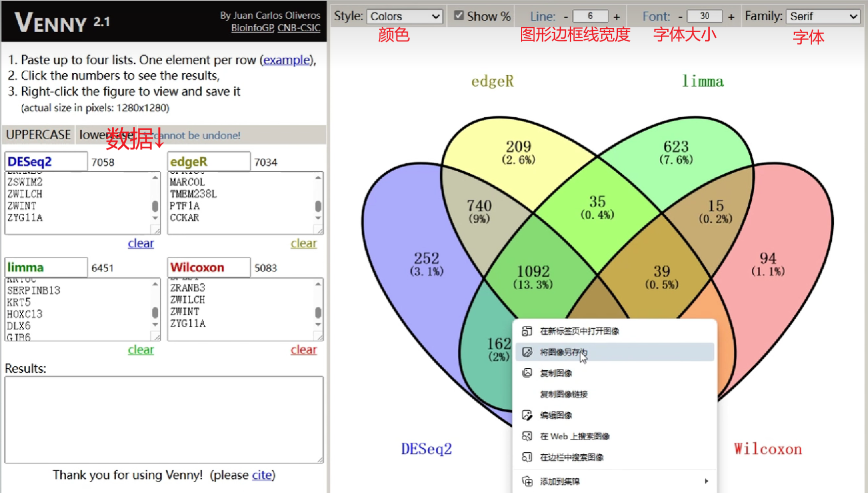Click ZRANB3 in the Wilcoxon list

tap(187, 288)
